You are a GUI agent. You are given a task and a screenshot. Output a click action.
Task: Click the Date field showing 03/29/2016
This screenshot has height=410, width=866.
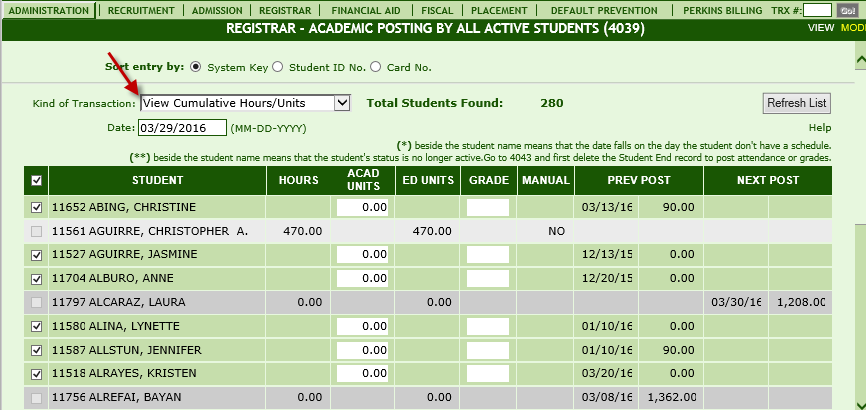pyautogui.click(x=182, y=128)
